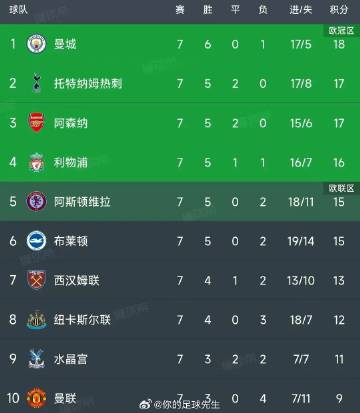Screen dimensions: 360x413
Task: Click the Manchester City club crest
Action: [36, 44]
